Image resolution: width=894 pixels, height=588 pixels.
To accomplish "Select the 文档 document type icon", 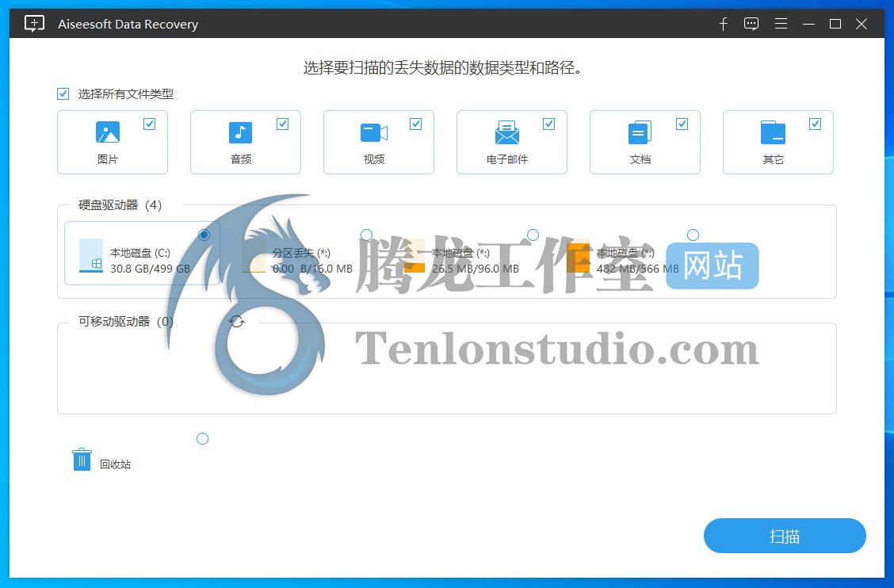I will (x=640, y=132).
